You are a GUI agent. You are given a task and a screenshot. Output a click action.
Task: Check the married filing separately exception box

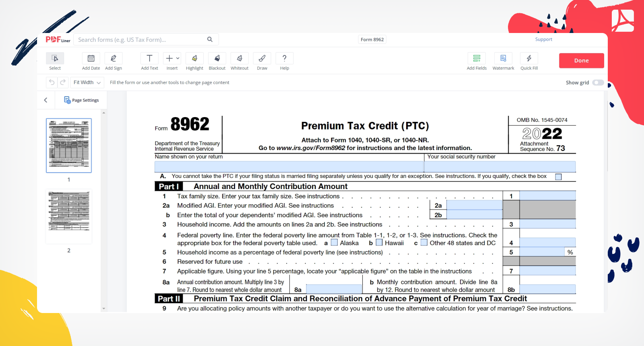(x=558, y=177)
